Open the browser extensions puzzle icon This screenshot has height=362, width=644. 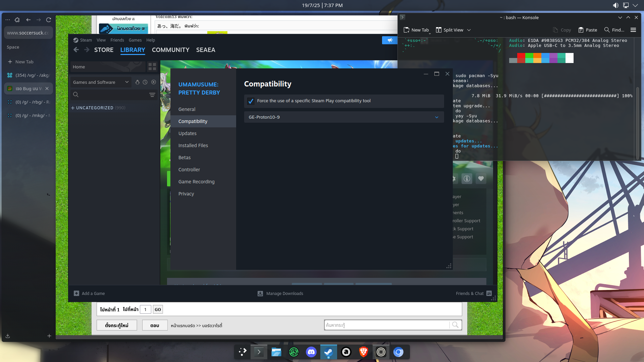tap(17, 20)
